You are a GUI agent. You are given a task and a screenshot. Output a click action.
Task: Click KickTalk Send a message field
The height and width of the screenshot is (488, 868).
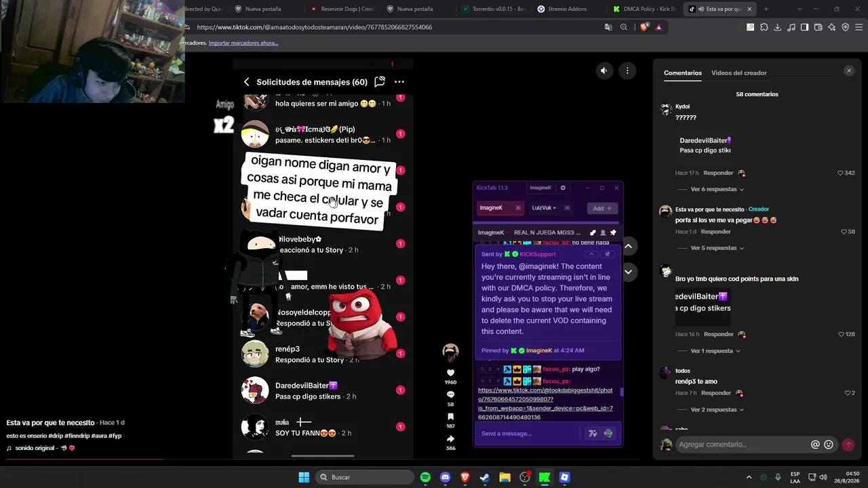click(x=528, y=434)
